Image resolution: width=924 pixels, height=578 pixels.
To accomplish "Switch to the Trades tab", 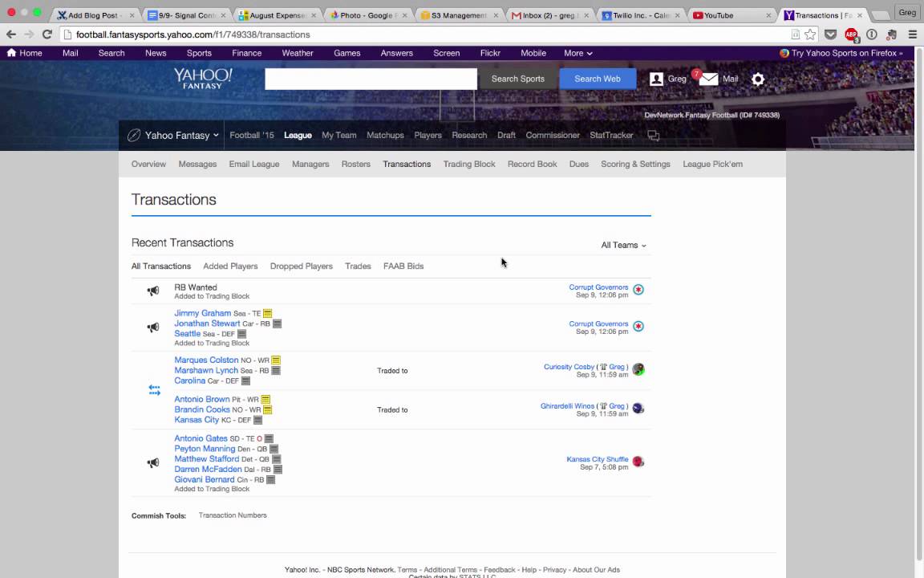I will (358, 266).
